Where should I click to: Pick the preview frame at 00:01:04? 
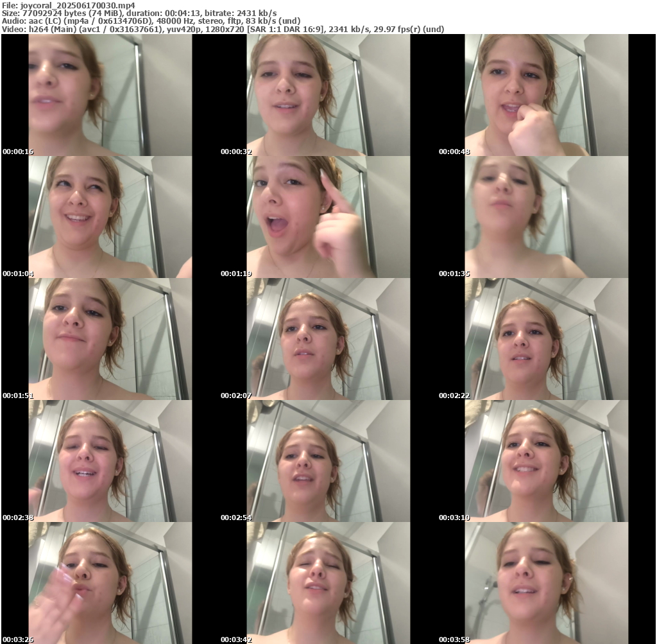click(x=110, y=217)
